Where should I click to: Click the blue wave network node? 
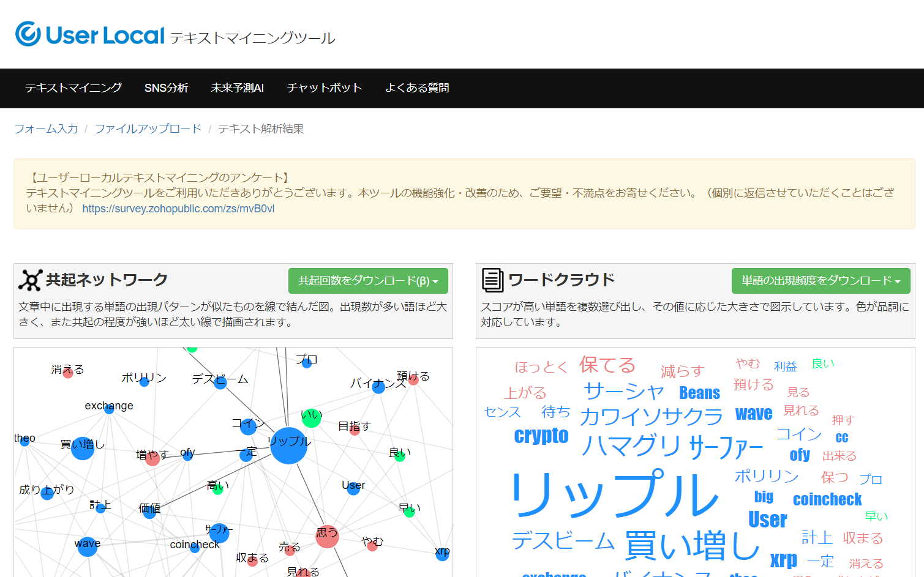(88, 546)
